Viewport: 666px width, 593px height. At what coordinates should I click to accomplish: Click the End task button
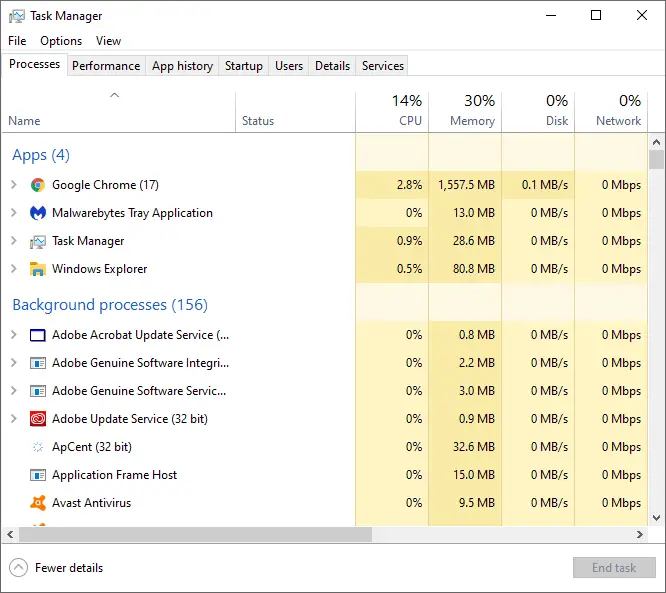pyautogui.click(x=614, y=568)
